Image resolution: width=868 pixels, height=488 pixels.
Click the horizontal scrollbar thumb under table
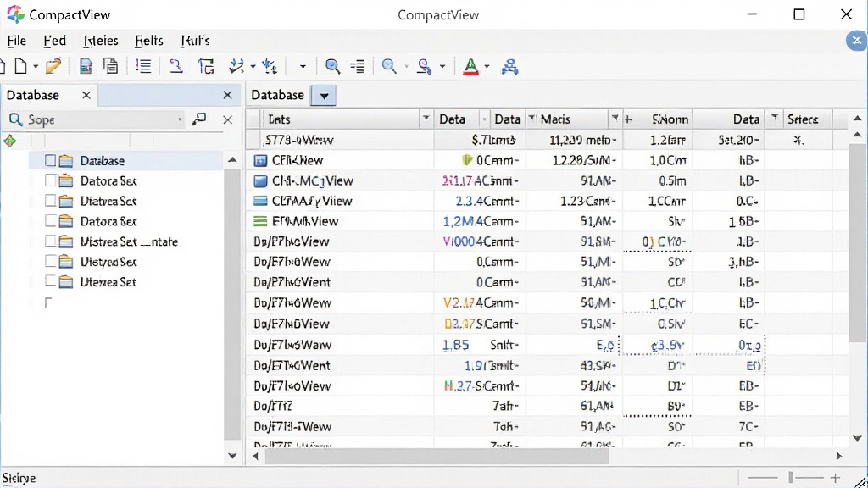click(x=437, y=457)
